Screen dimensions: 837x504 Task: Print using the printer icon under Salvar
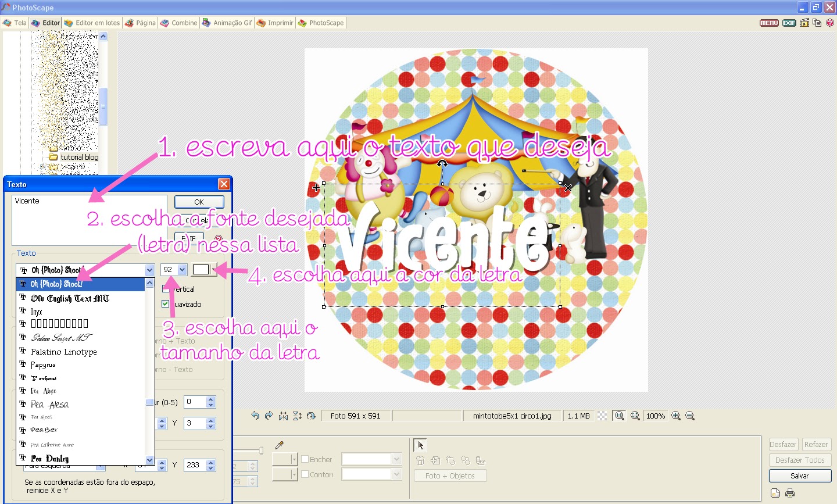(790, 493)
